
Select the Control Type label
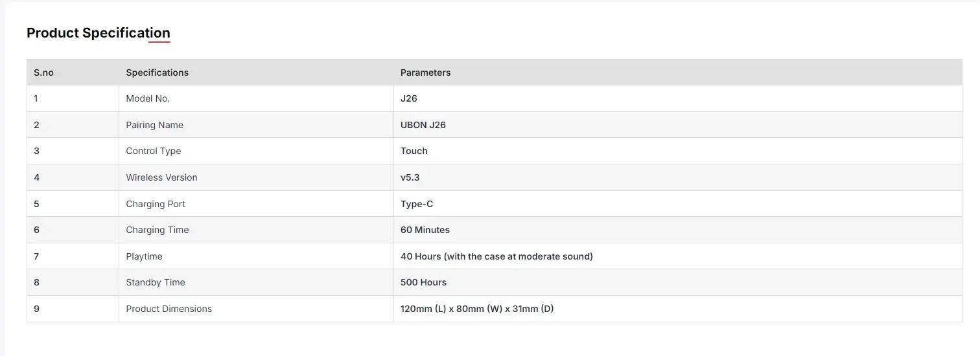154,151
